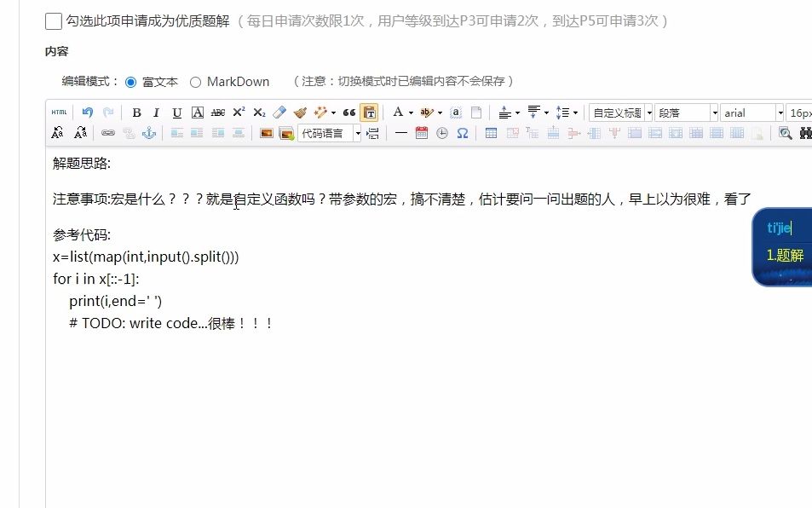
Task: Toggle blockquote with the quote icon
Action: tap(348, 112)
